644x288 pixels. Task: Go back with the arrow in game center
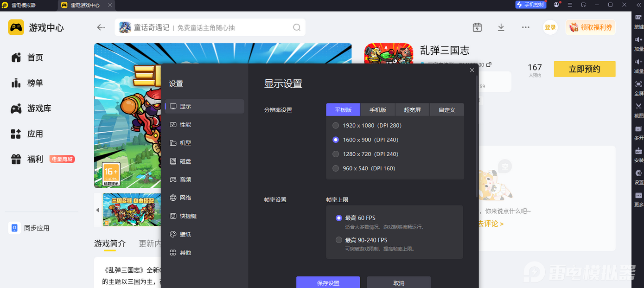[x=101, y=27]
